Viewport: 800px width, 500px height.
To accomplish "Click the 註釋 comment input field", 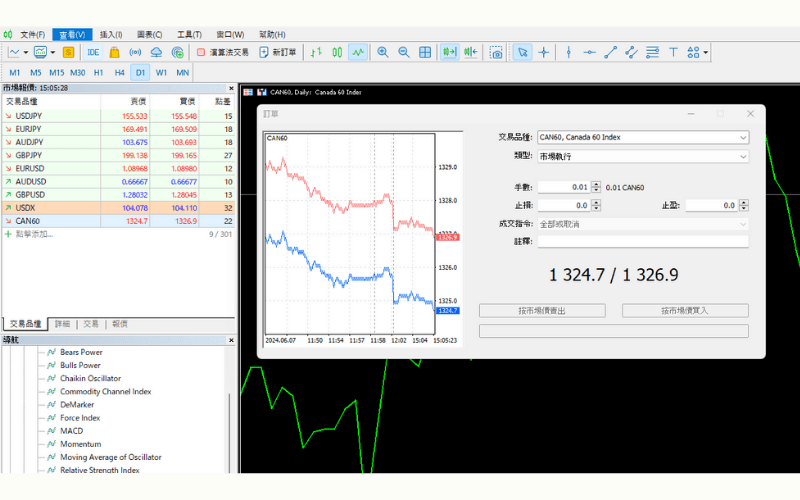I will pyautogui.click(x=643, y=241).
